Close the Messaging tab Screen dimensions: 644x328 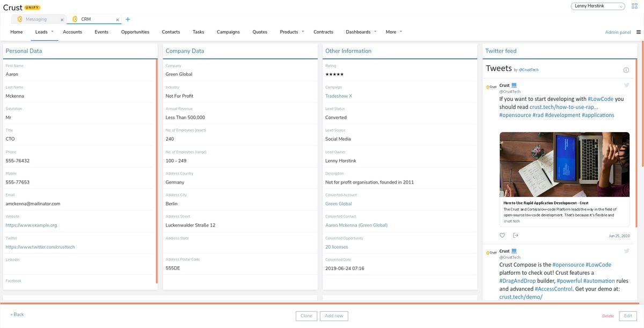62,20
